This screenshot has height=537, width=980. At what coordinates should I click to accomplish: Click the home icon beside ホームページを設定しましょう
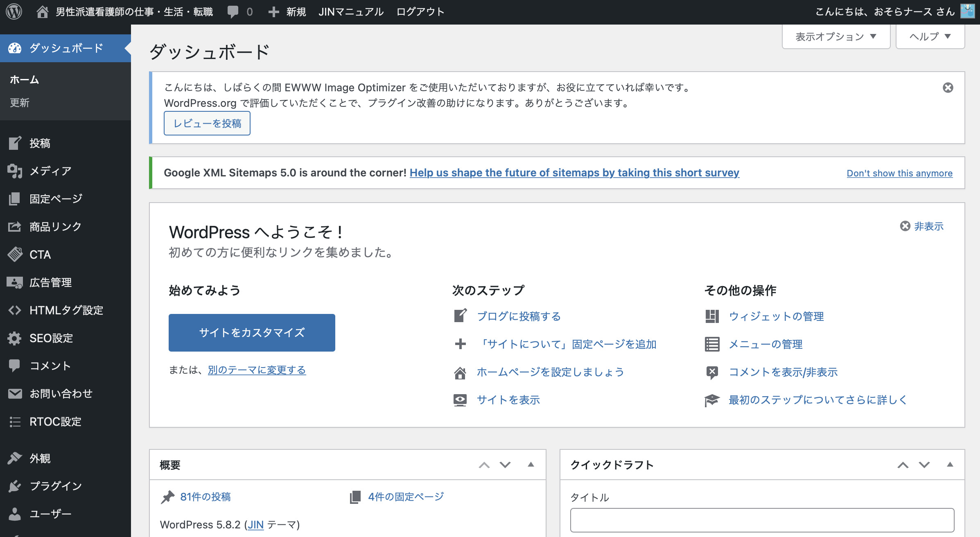click(460, 373)
